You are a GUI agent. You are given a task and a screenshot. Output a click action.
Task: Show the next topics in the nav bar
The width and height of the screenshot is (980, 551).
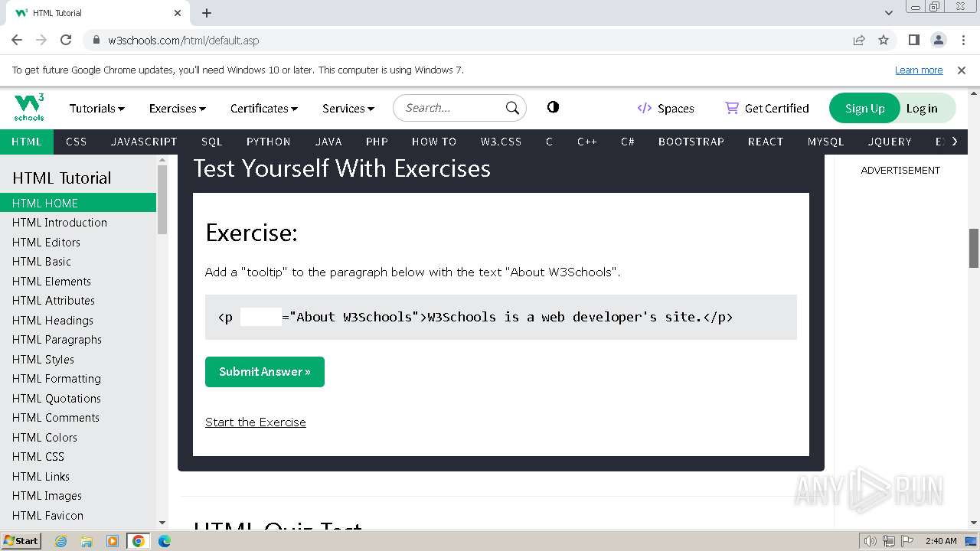coord(955,142)
